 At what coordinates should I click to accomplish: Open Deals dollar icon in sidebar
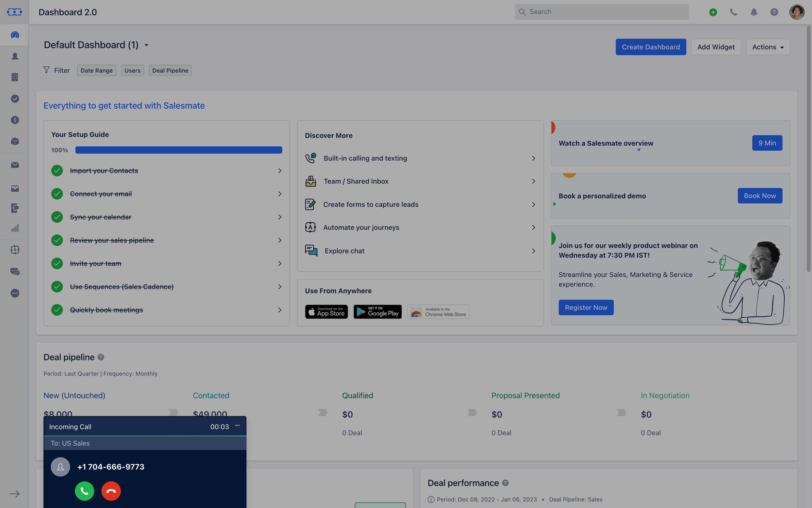click(15, 120)
